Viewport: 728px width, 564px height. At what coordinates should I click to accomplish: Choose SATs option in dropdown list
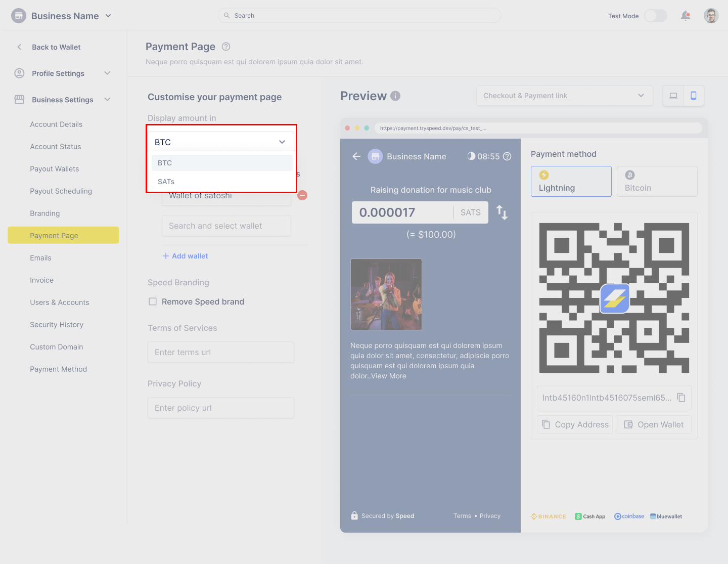pyautogui.click(x=222, y=182)
